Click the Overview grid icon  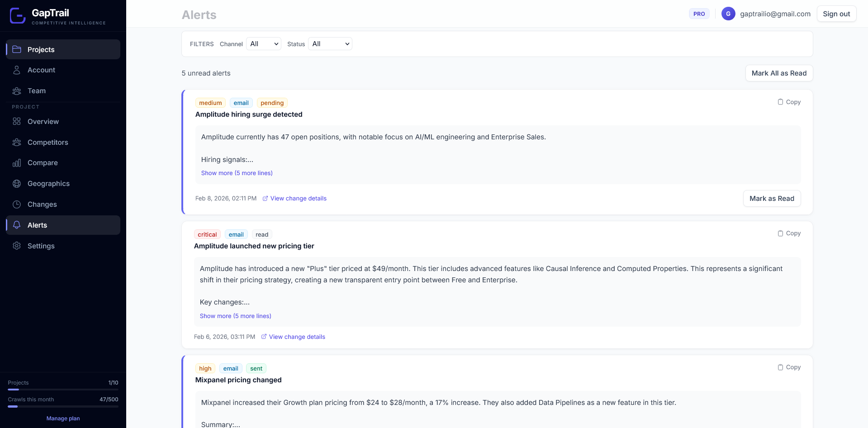coord(17,121)
